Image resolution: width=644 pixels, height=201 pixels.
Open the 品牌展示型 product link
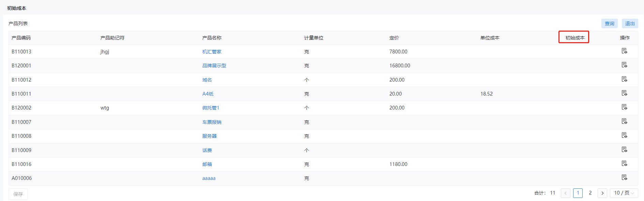[214, 66]
